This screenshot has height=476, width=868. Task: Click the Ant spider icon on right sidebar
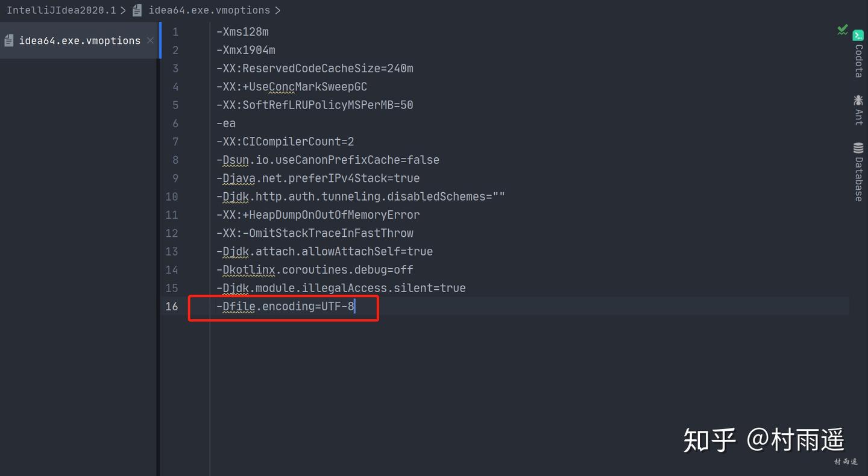(x=858, y=99)
